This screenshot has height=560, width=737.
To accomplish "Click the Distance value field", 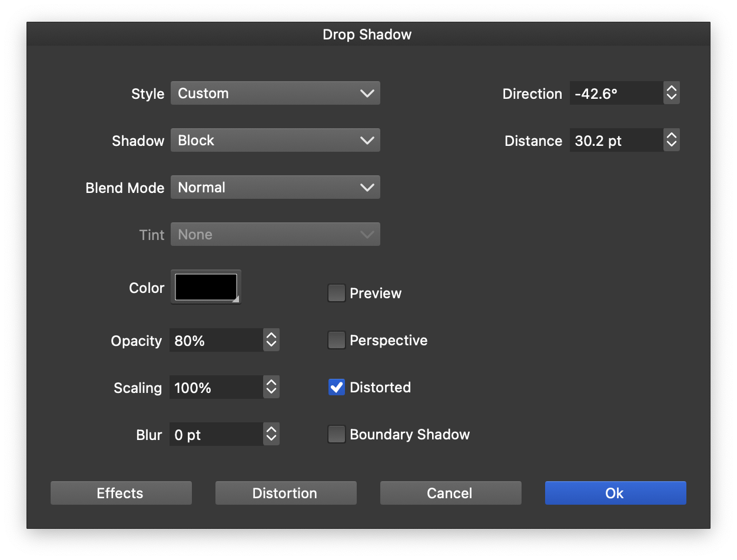I will click(616, 141).
